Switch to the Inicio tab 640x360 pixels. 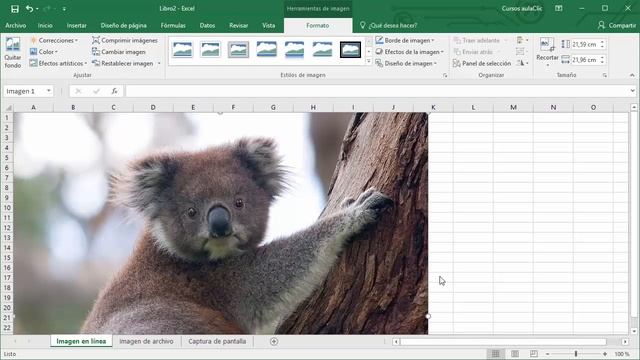coord(45,25)
